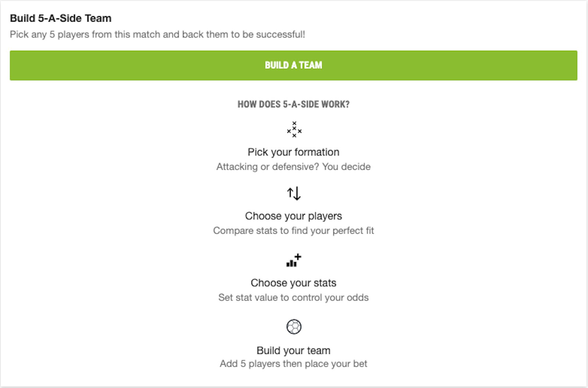588x388 pixels.
Task: Click the 'Attacking or defensive? You decide' text
Action: pos(293,167)
